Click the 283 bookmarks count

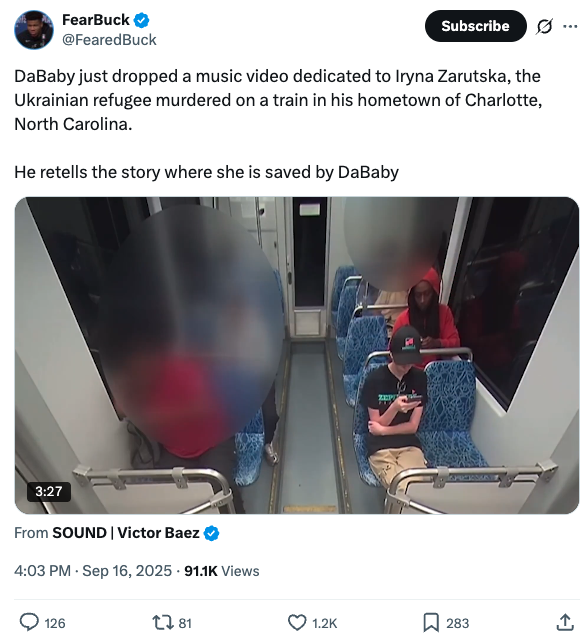tap(457, 623)
